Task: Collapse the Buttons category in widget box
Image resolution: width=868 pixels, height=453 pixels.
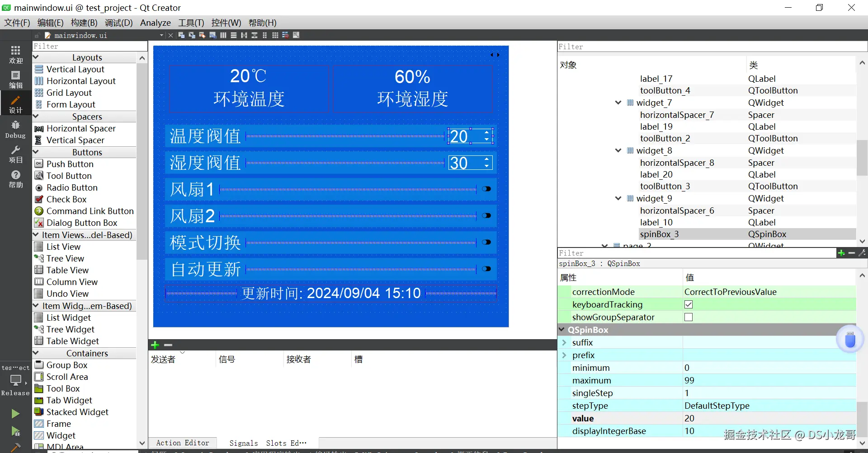Action: 36,152
